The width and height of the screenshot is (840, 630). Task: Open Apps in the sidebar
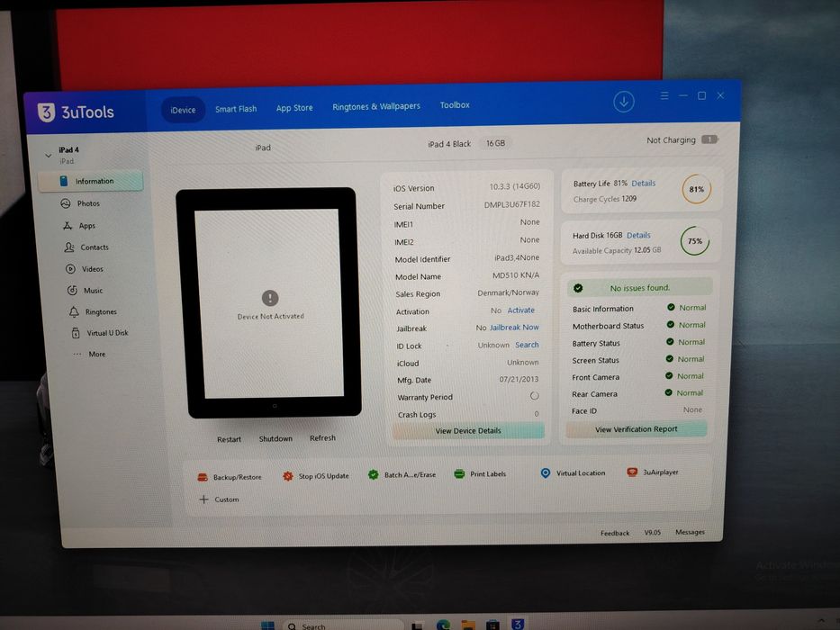coord(79,226)
